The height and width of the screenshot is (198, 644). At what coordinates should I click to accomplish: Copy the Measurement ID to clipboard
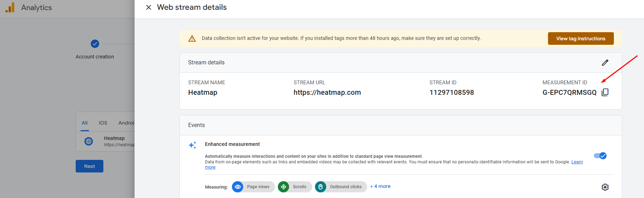coord(605,92)
